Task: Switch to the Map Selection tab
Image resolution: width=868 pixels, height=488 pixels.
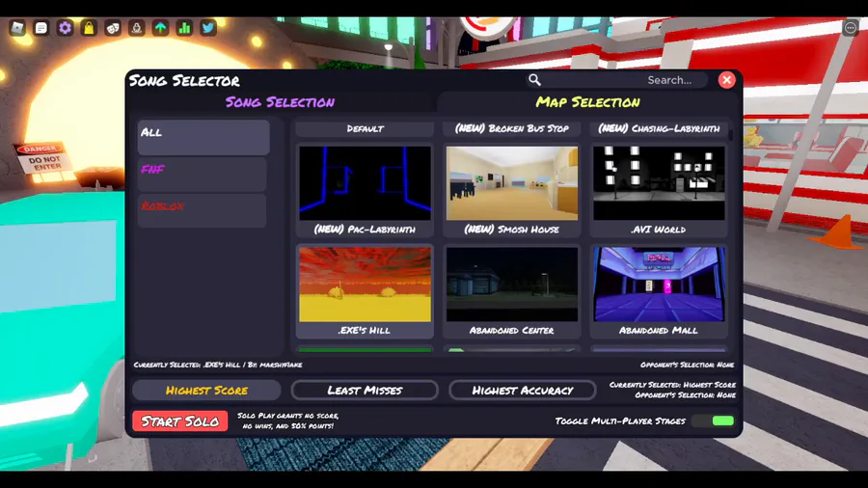Action: (588, 102)
